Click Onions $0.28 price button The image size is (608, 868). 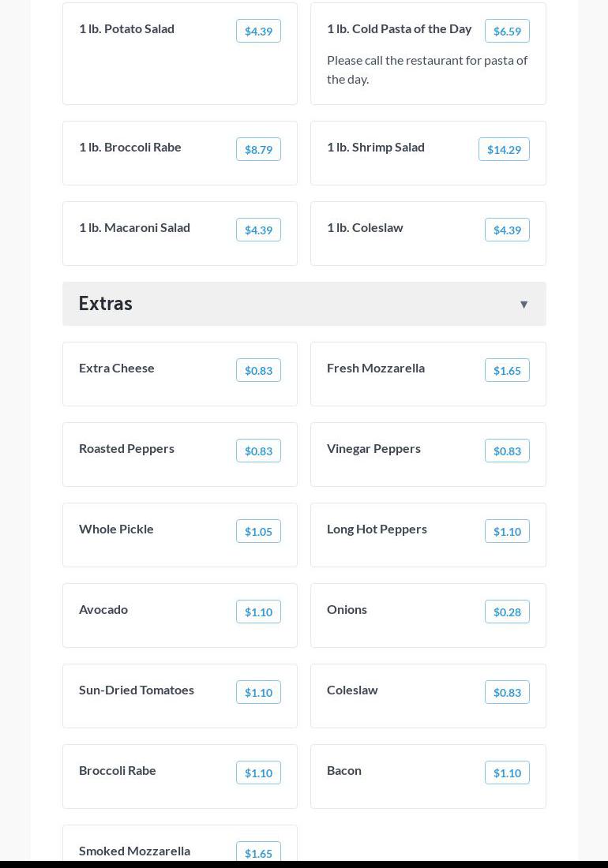(x=507, y=612)
